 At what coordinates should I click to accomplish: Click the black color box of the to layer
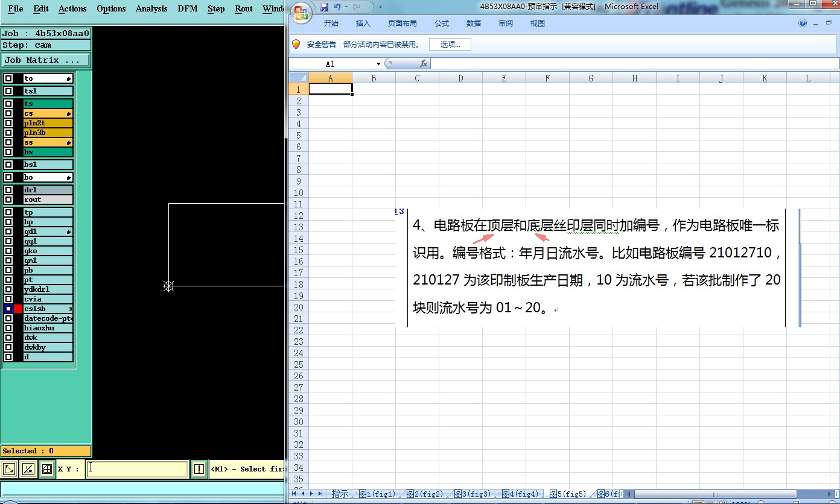(18, 78)
